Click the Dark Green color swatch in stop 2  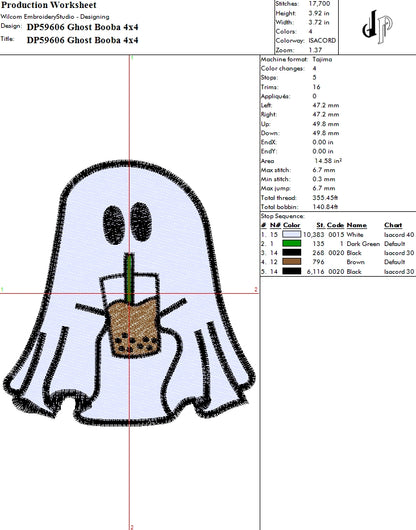click(292, 243)
